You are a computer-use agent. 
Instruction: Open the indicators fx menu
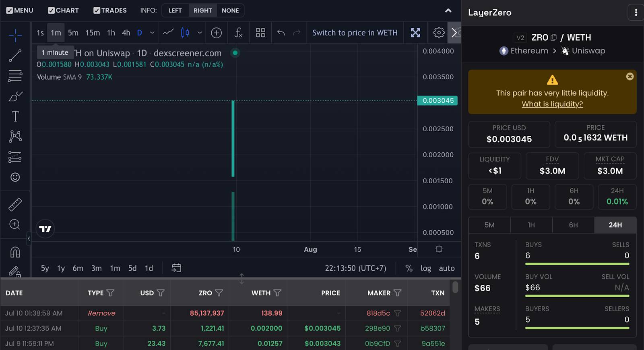pos(238,33)
